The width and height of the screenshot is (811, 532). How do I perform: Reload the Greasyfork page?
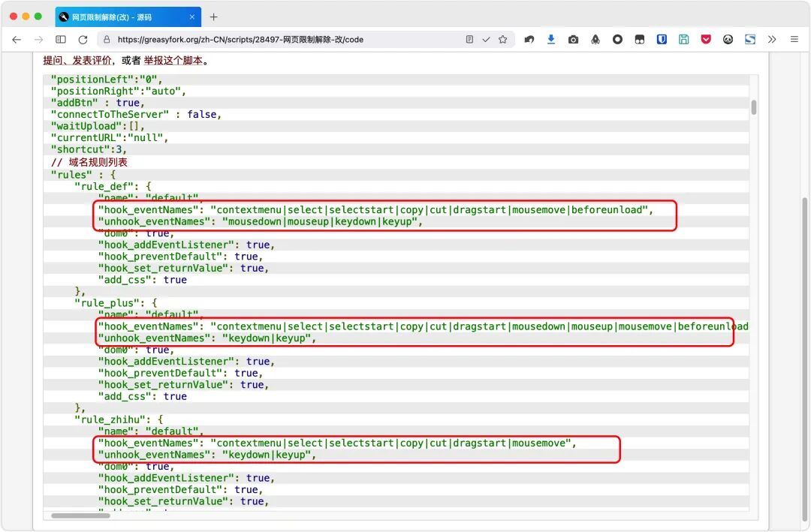[83, 39]
